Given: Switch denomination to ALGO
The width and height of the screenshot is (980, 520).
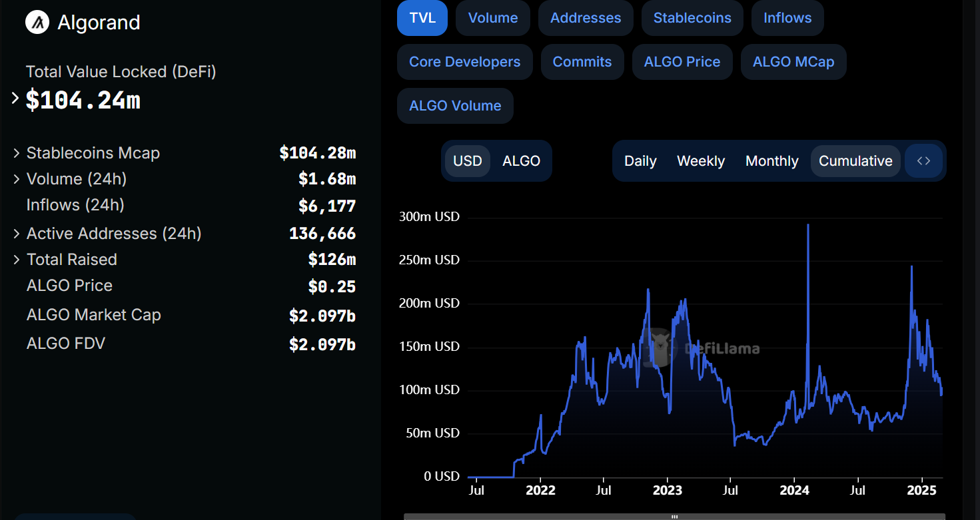Looking at the screenshot, I should point(521,161).
